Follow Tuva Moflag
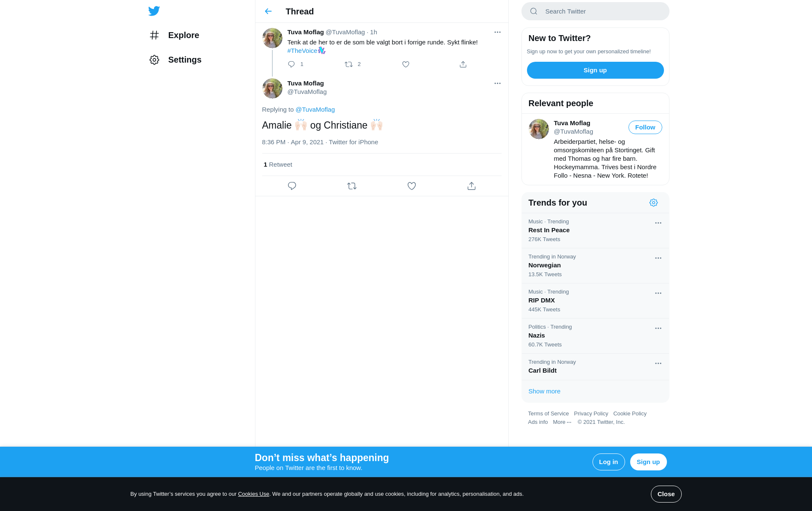The width and height of the screenshot is (812, 511). tap(645, 127)
